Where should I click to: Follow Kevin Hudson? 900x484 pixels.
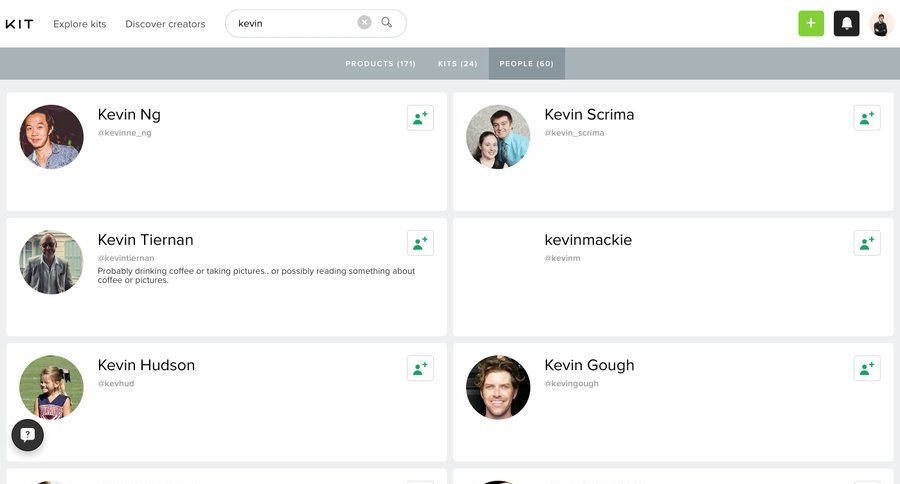pyautogui.click(x=420, y=368)
